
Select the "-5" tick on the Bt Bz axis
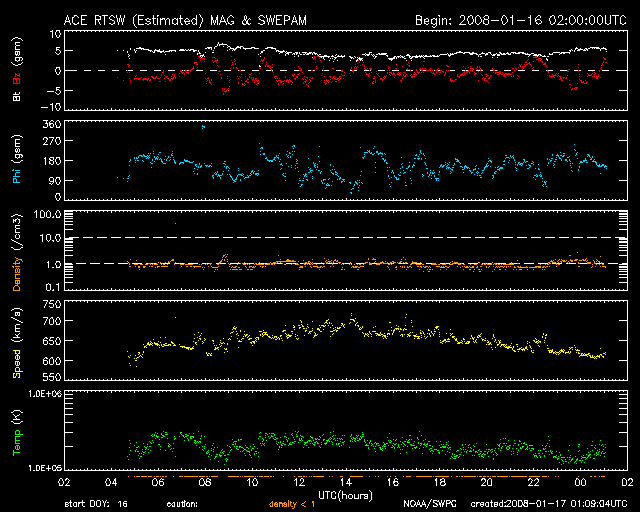pyautogui.click(x=54, y=90)
